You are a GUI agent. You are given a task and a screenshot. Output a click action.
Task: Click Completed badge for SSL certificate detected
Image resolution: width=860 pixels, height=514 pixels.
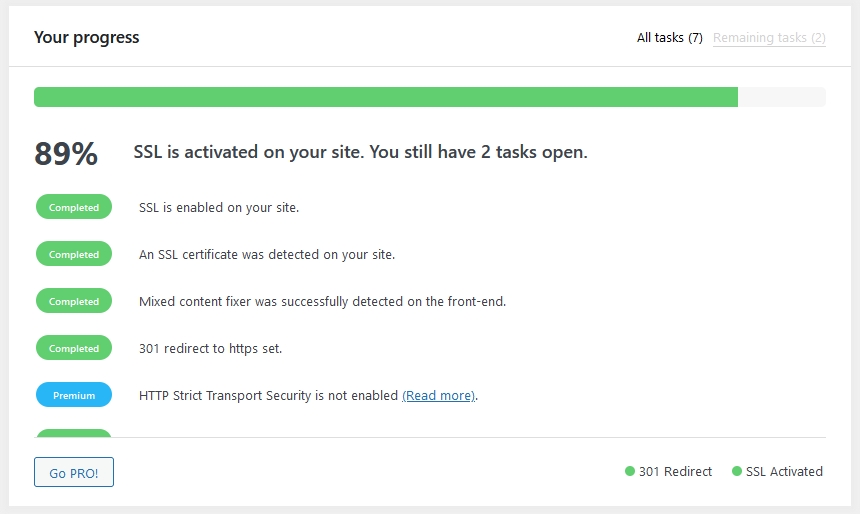(74, 255)
